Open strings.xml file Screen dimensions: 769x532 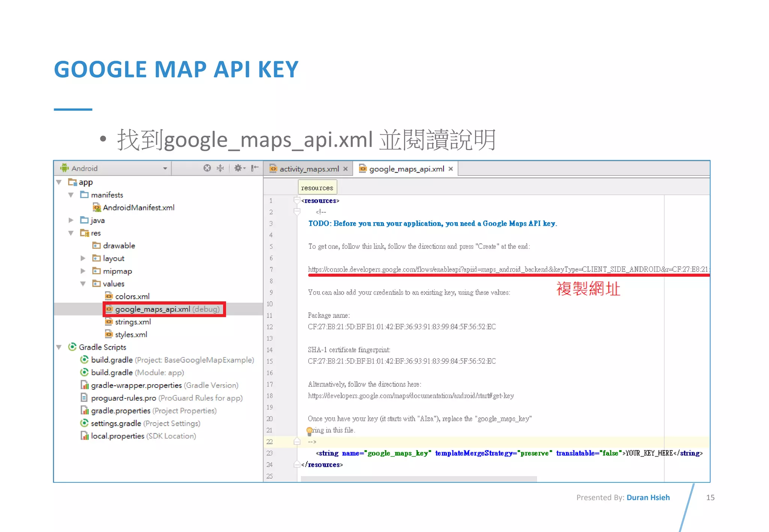tap(133, 322)
